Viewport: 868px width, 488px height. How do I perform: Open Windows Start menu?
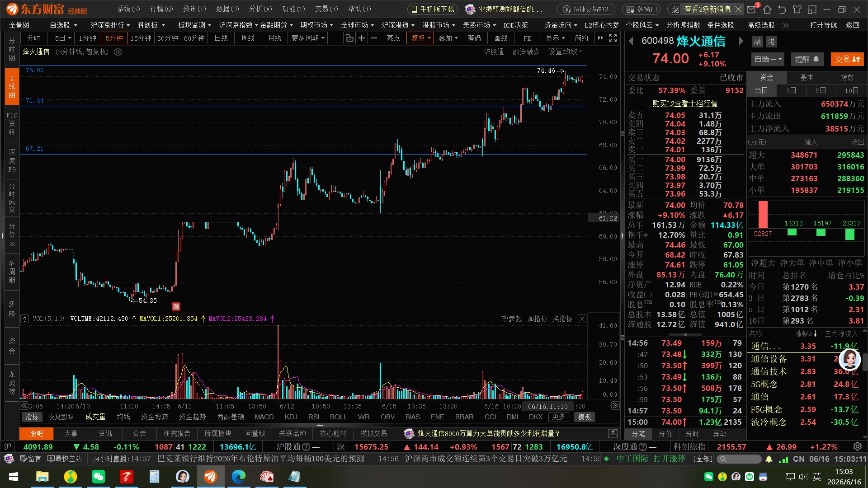[x=13, y=477]
